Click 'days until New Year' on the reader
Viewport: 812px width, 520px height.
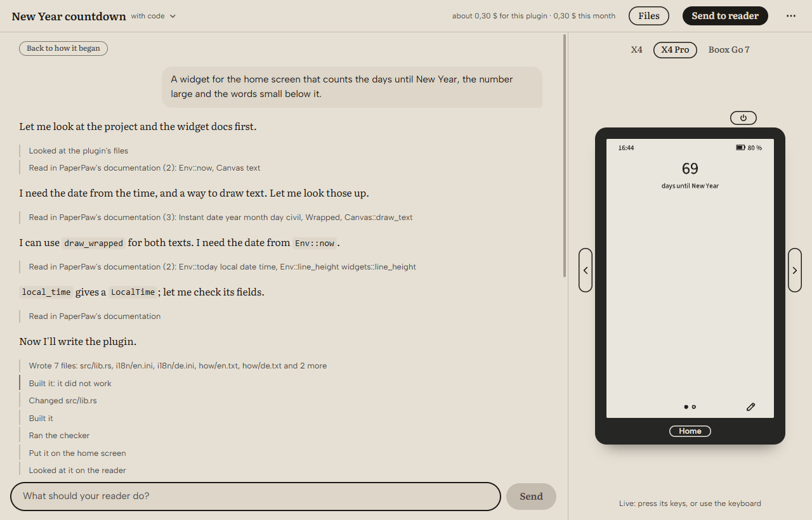[690, 186]
